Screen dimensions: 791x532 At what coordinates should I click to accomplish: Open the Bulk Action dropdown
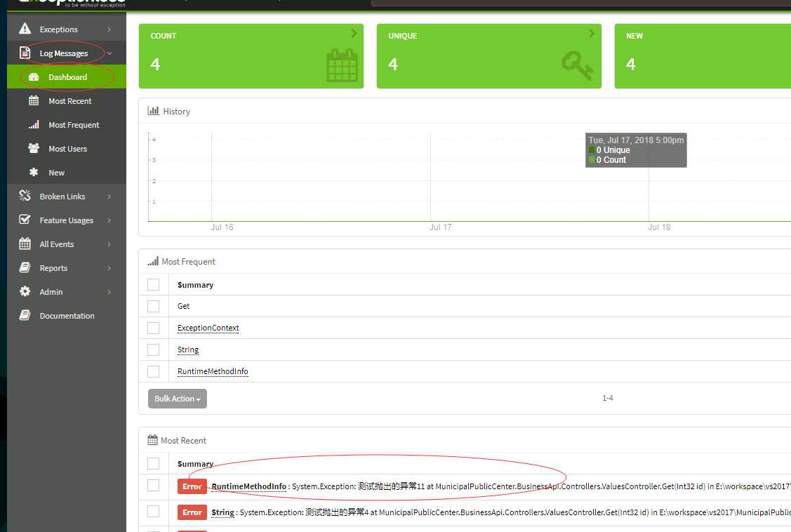click(177, 399)
